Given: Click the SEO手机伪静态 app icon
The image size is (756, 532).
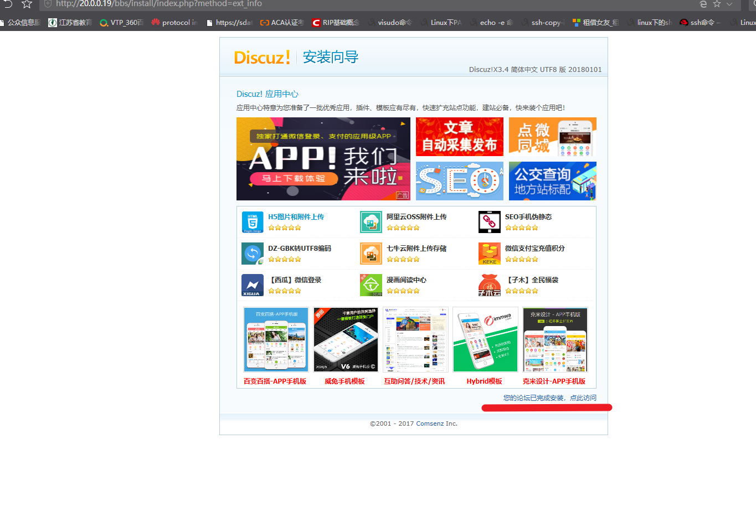Looking at the screenshot, I should coord(490,222).
